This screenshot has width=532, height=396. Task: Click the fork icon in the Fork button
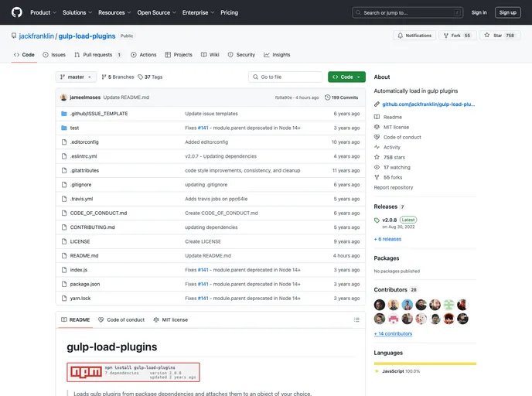446,36
